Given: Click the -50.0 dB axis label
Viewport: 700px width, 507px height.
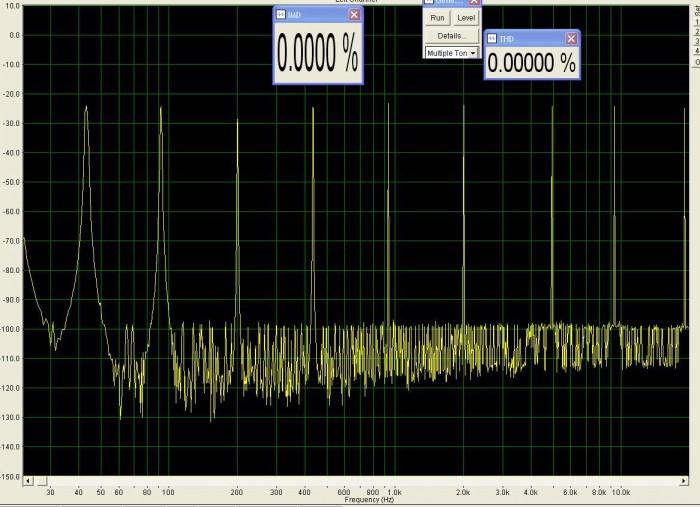Looking at the screenshot, I should 11,182.
